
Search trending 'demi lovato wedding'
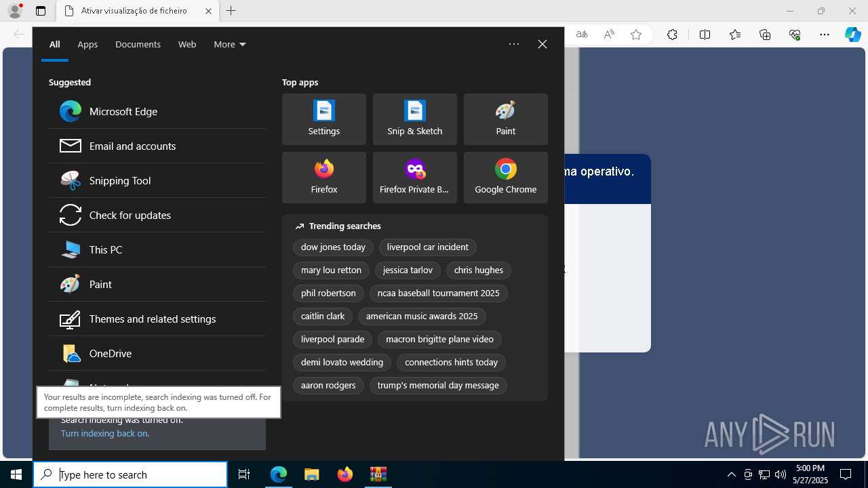tap(342, 363)
